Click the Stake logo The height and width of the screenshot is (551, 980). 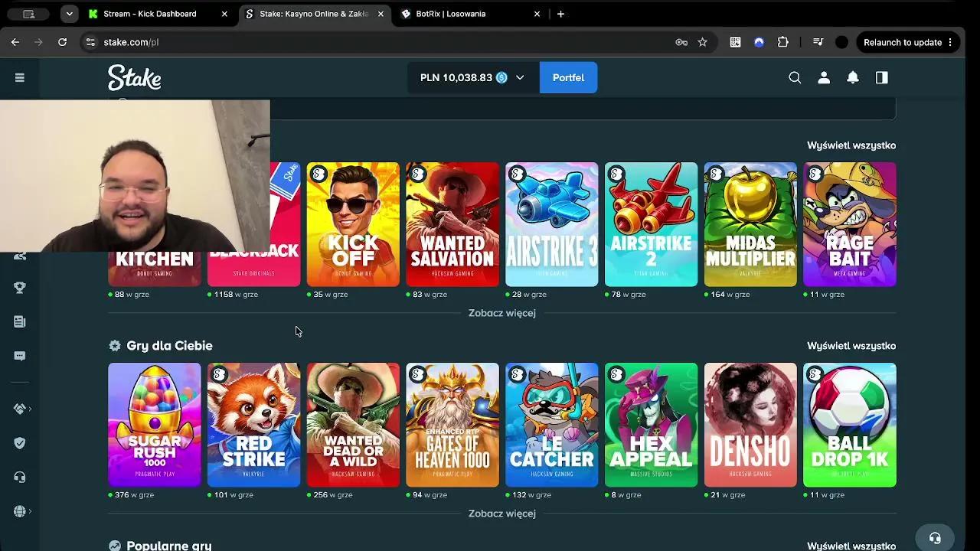click(134, 77)
